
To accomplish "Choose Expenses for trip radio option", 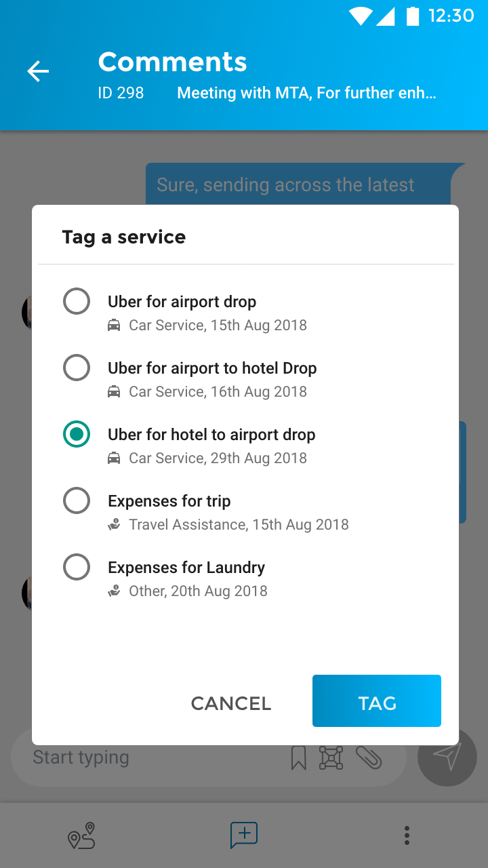I will tap(77, 501).
